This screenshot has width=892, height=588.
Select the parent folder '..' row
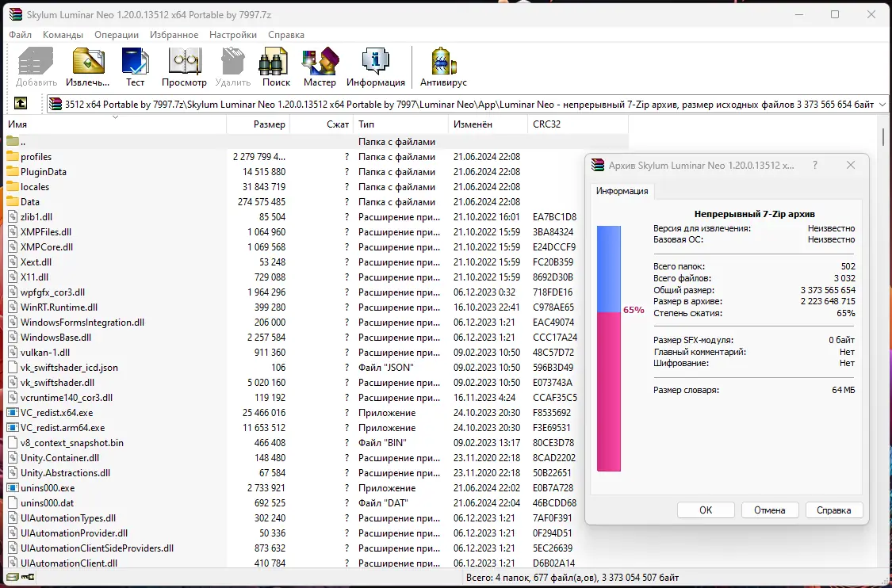pos(316,142)
